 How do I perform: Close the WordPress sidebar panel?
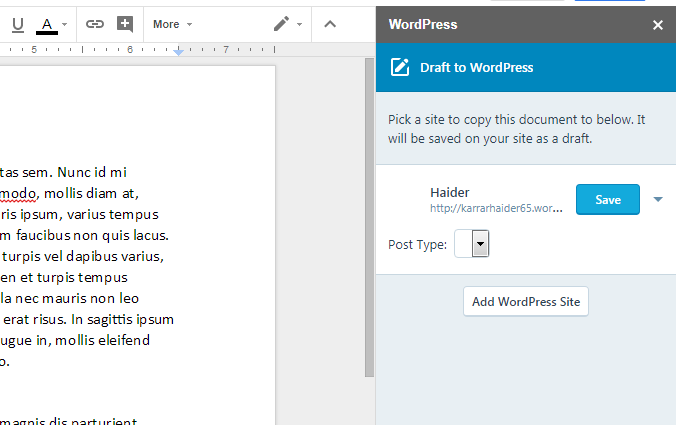click(657, 25)
